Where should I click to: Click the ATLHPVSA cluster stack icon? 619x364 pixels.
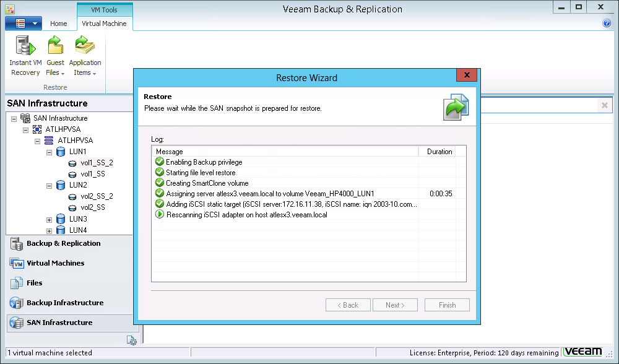tap(48, 140)
